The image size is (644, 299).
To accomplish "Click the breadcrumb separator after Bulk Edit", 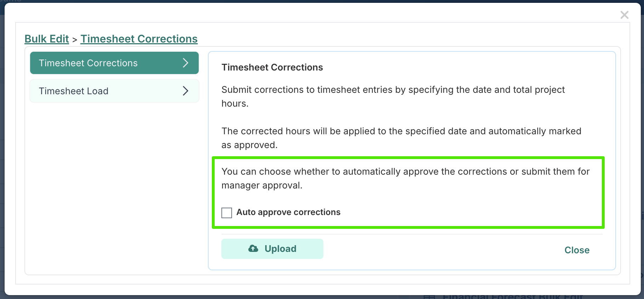I will coord(75,40).
